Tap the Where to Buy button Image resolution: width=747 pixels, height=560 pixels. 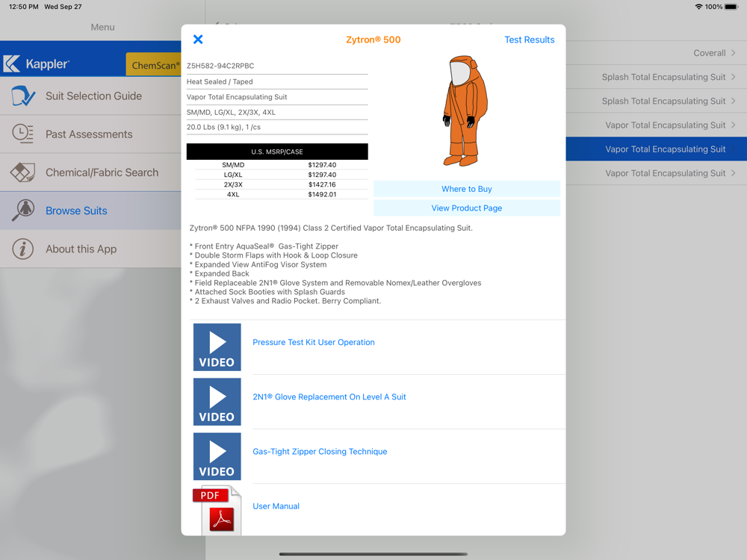tap(466, 189)
